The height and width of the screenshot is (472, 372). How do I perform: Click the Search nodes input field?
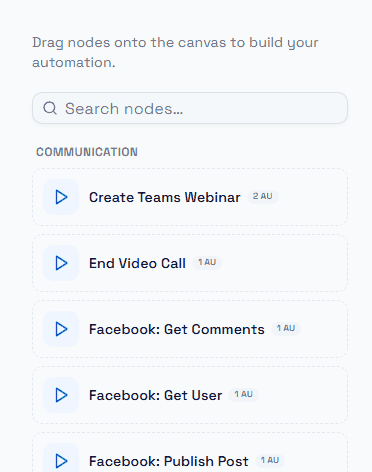pyautogui.click(x=190, y=108)
